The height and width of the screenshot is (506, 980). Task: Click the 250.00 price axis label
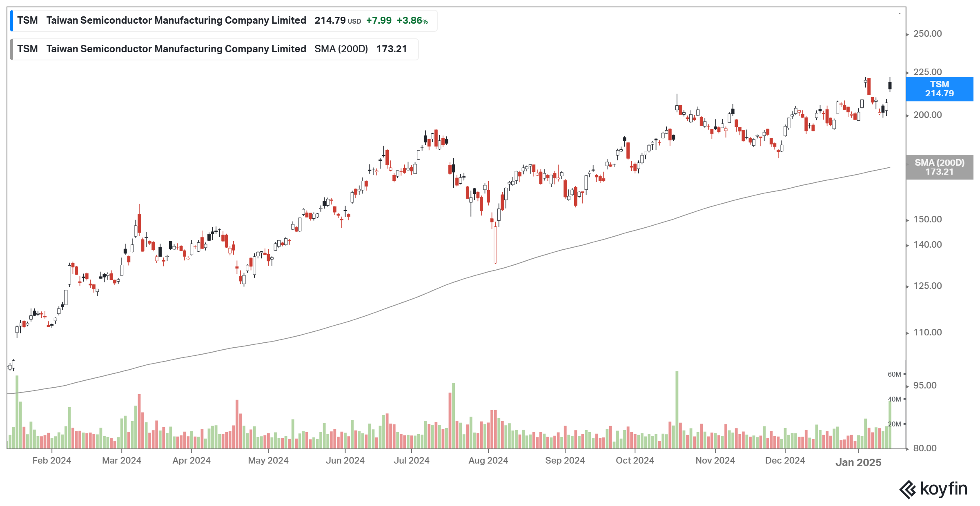(x=927, y=34)
